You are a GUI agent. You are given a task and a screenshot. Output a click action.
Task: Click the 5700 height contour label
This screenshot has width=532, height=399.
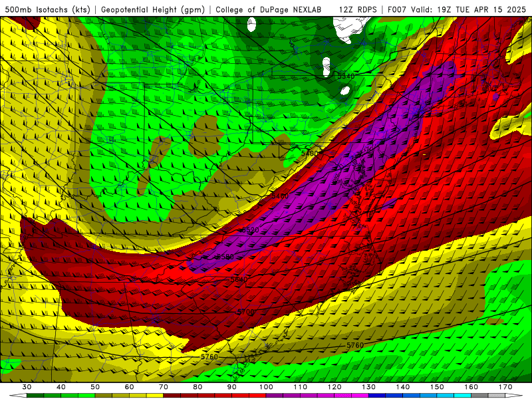245,312
